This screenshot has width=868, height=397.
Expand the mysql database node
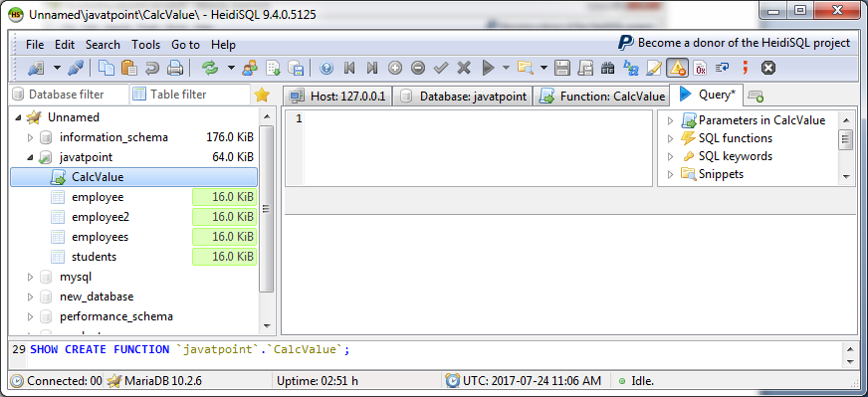31,277
